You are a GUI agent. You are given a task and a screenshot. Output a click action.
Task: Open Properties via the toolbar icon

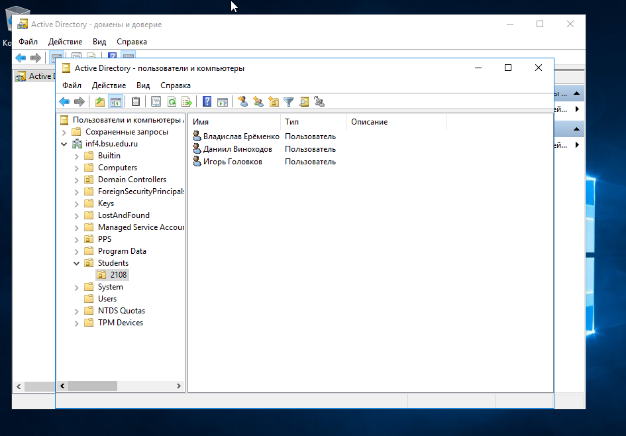[156, 102]
